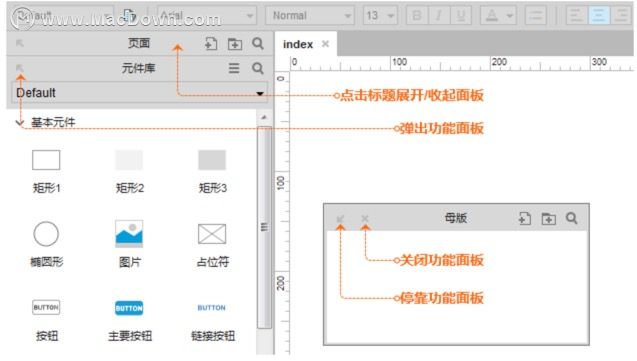Screen dimensions: 637x361
Task: Open the Arial font family dropdown
Action: coord(206,15)
